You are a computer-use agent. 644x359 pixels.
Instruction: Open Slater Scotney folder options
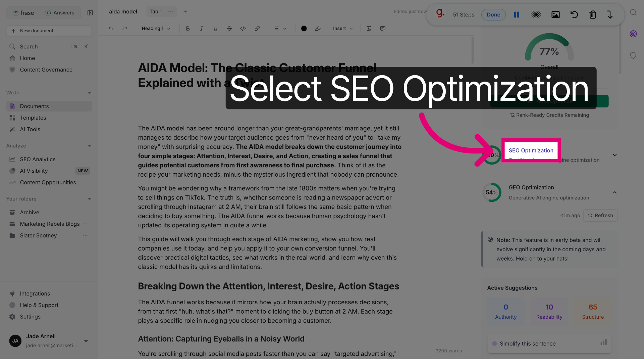86,235
